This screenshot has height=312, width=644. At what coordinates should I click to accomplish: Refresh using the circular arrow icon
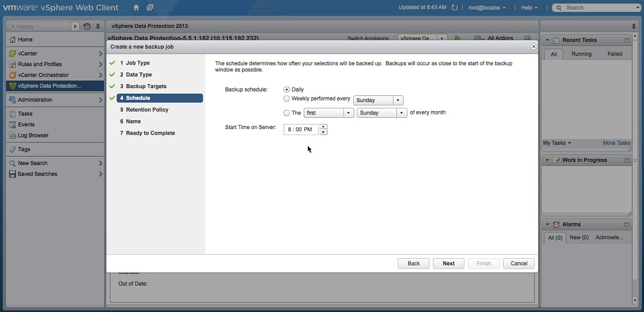click(x=454, y=7)
